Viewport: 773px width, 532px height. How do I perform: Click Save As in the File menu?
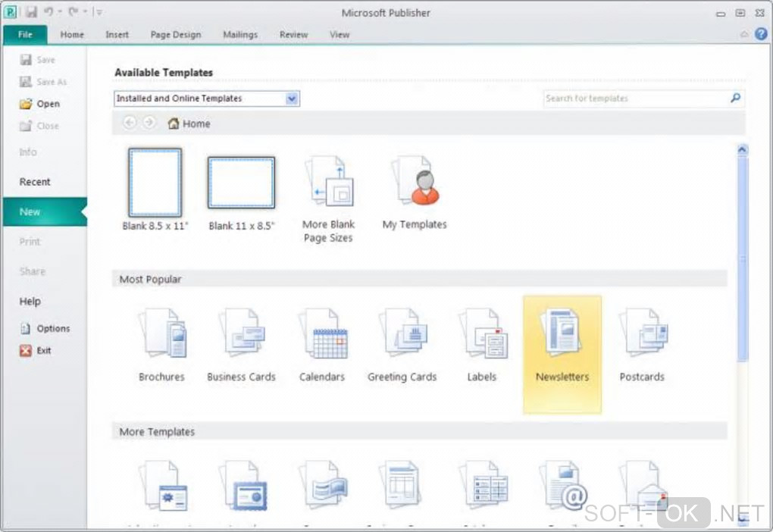[x=43, y=82]
